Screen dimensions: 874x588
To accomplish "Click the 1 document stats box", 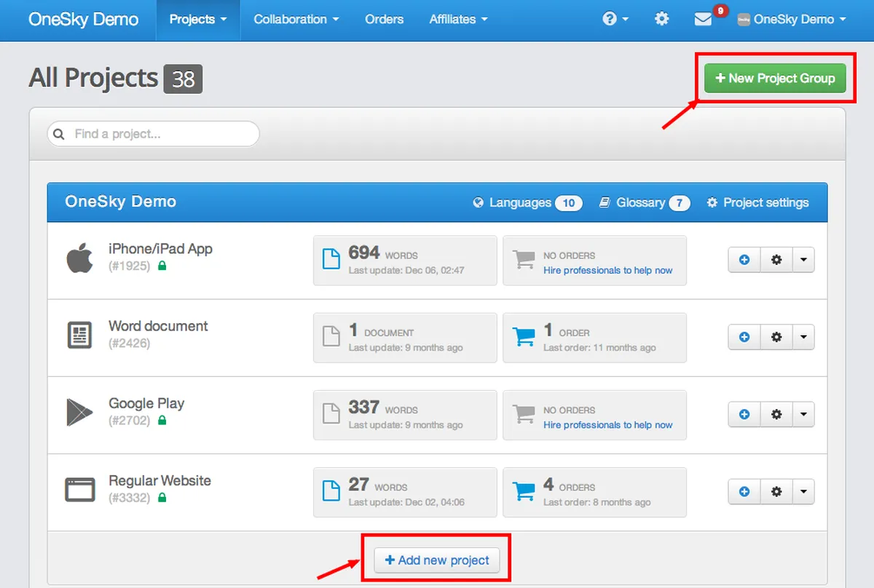I will [405, 338].
